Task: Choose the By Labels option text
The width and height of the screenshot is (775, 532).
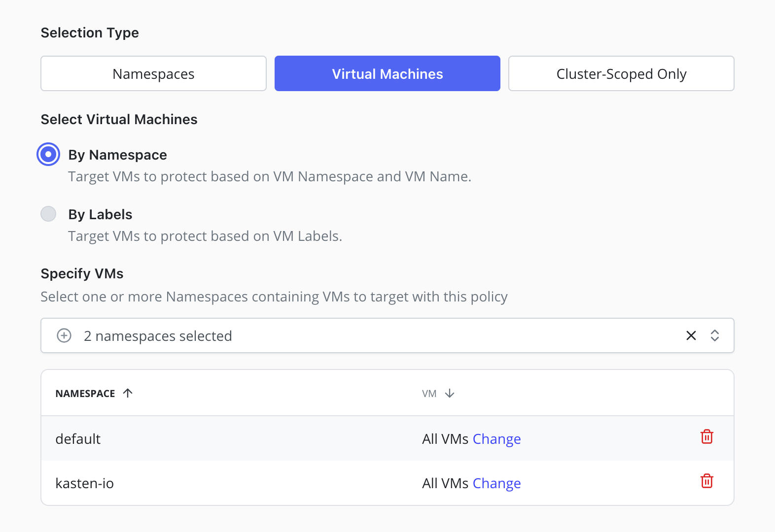Action: tap(100, 214)
